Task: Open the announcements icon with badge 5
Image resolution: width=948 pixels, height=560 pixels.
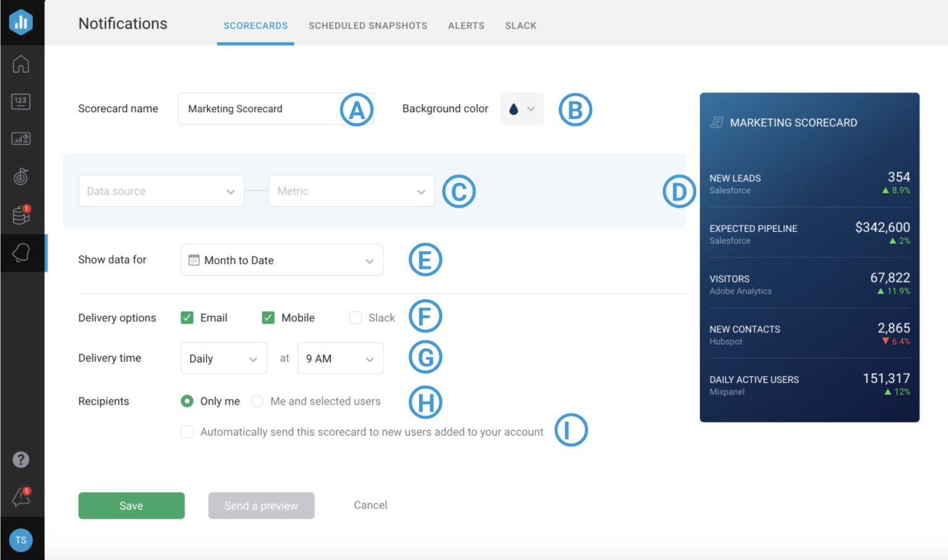Action: [x=21, y=497]
